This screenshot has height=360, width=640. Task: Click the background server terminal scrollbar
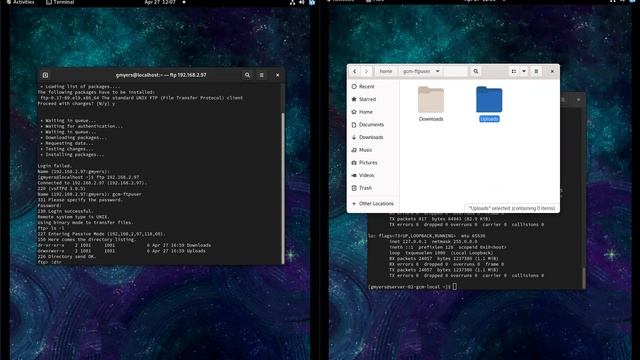[584, 278]
